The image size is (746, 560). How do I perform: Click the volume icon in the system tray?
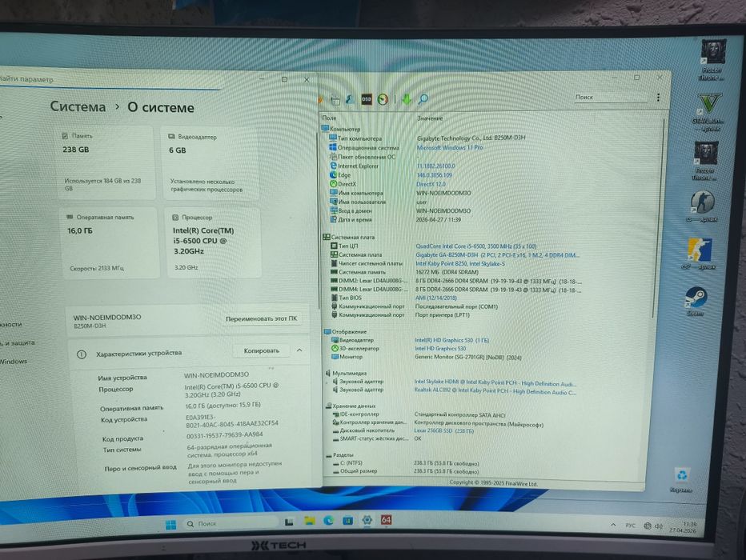pyautogui.click(x=659, y=526)
